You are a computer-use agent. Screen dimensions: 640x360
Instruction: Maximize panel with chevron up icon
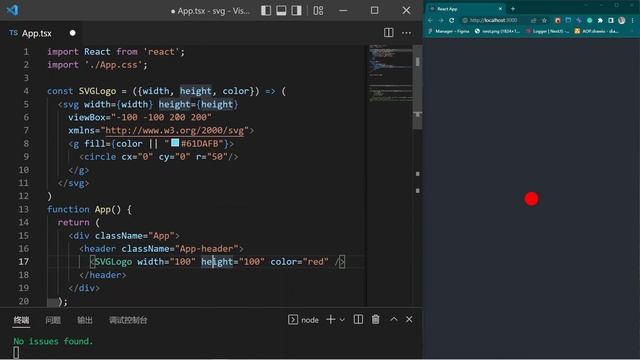393,319
